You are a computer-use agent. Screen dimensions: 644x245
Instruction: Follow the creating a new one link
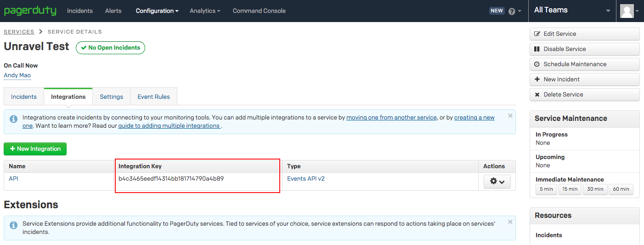tap(474, 118)
